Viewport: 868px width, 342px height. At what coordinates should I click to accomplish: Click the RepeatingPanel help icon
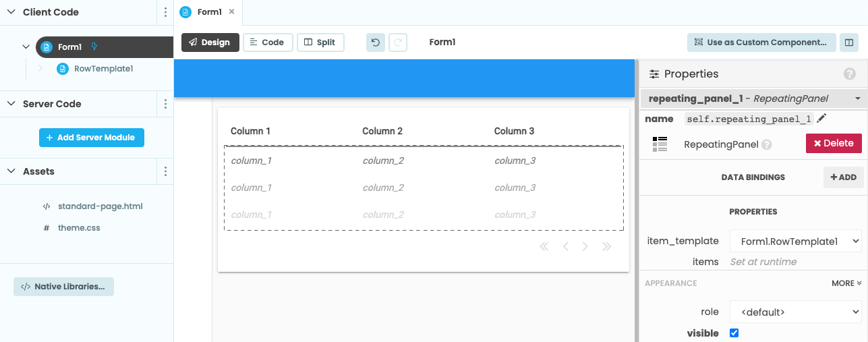click(767, 144)
